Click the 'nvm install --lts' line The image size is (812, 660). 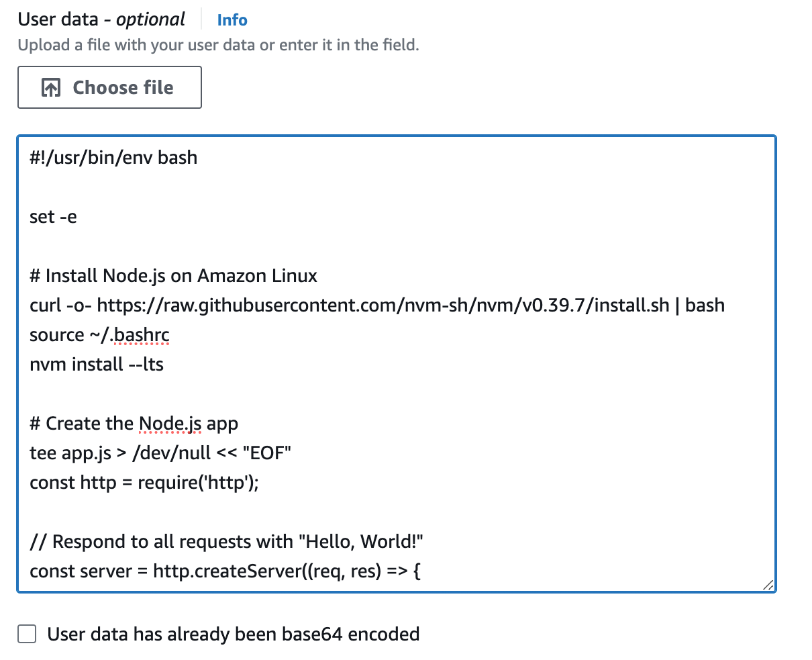pyautogui.click(x=97, y=365)
